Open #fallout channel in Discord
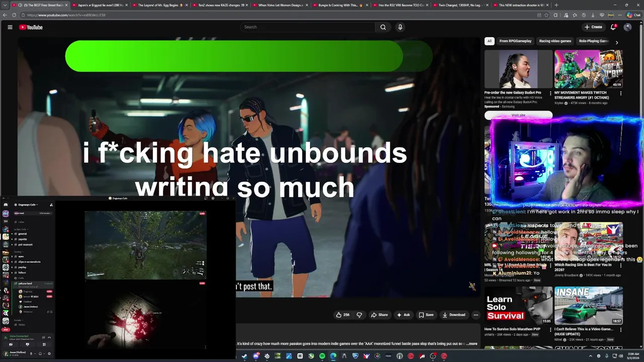 [x=22, y=273]
